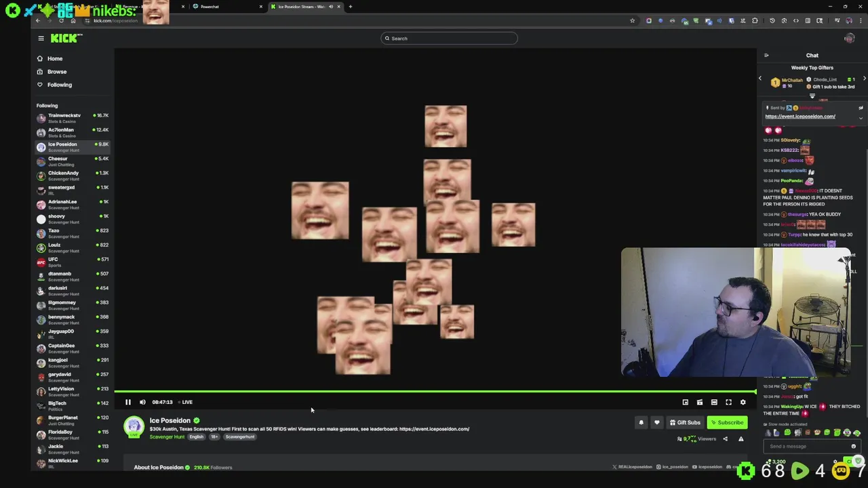This screenshot has height=488, width=868.
Task: Click the Gift Subs button
Action: (x=685, y=422)
